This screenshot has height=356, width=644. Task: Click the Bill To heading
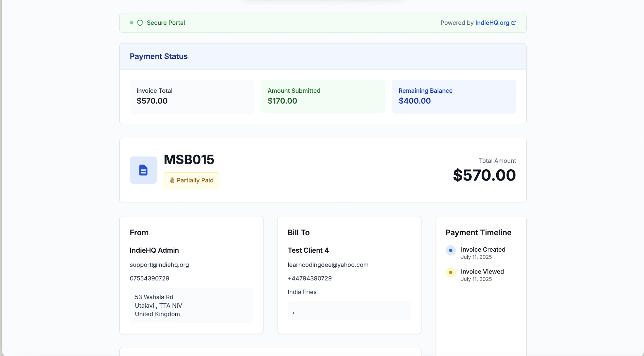click(x=299, y=232)
